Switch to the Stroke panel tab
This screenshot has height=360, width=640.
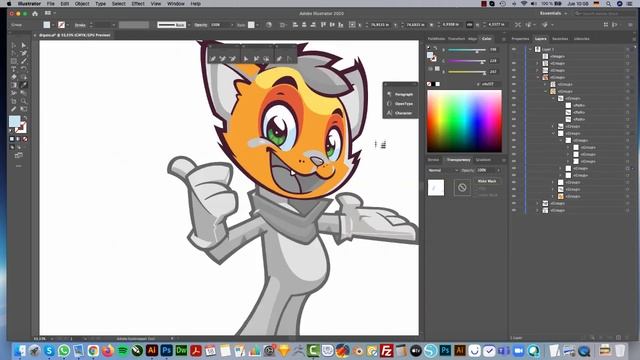[433, 160]
